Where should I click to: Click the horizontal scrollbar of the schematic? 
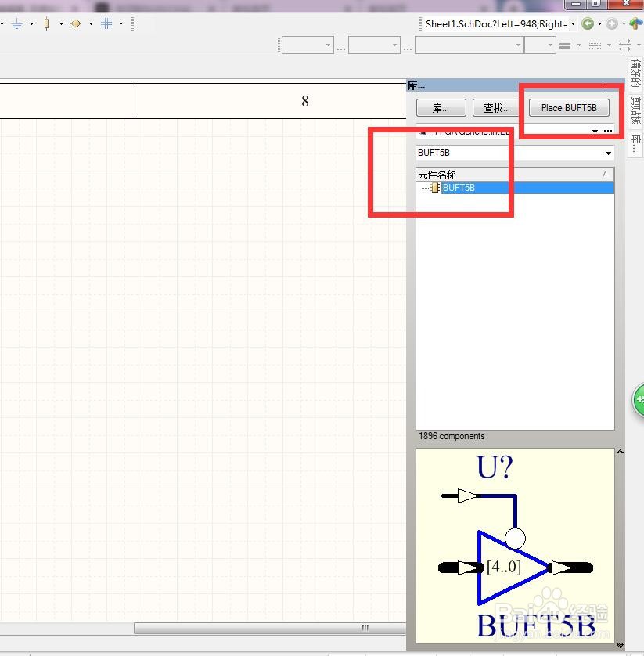point(270,629)
